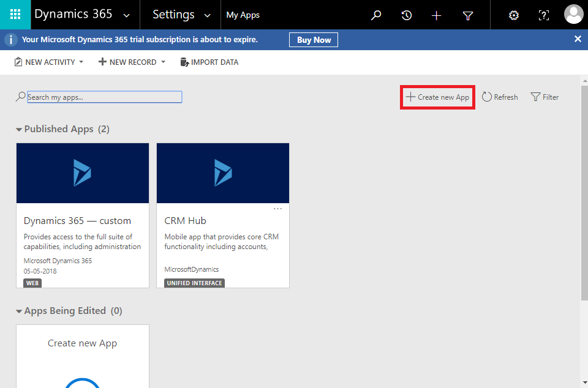Open the app launcher waffle icon
The width and height of the screenshot is (588, 388).
[x=15, y=15]
